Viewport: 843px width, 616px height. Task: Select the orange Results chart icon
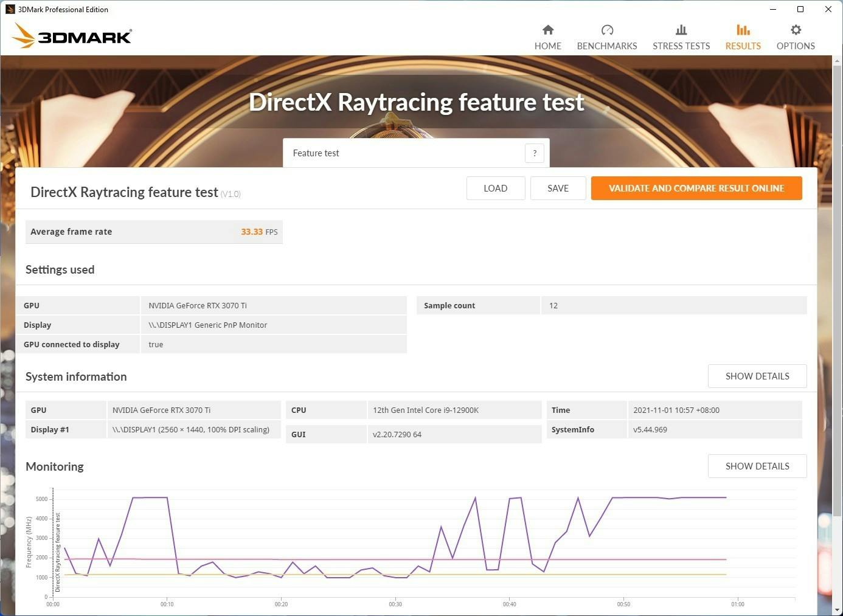(743, 30)
